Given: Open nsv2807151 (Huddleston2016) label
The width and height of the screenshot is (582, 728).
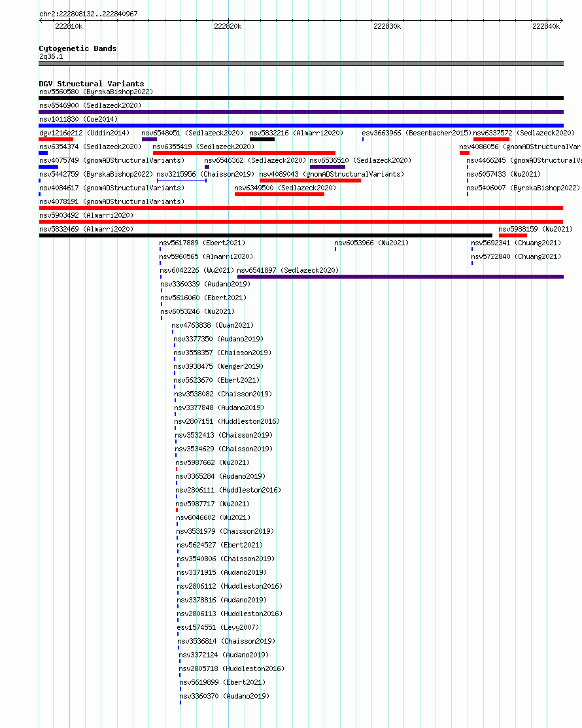Looking at the screenshot, I should pos(227,421).
